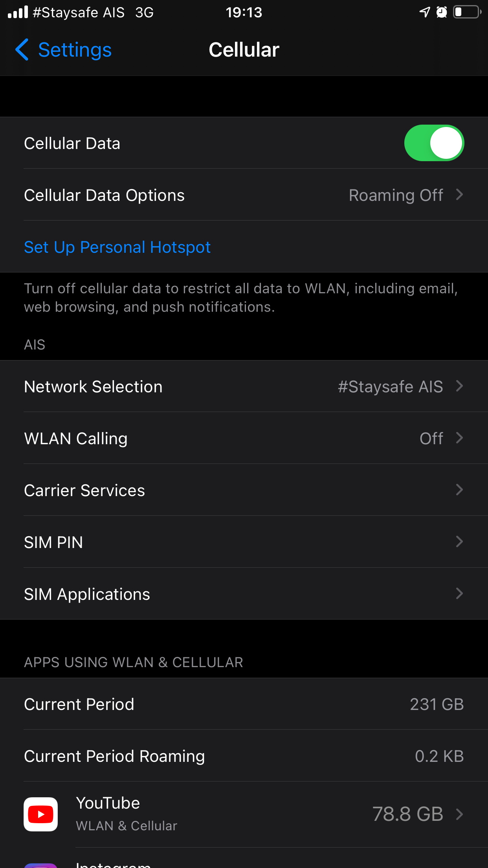The width and height of the screenshot is (488, 868).
Task: Tap the battery icon in status bar
Action: 467,12
